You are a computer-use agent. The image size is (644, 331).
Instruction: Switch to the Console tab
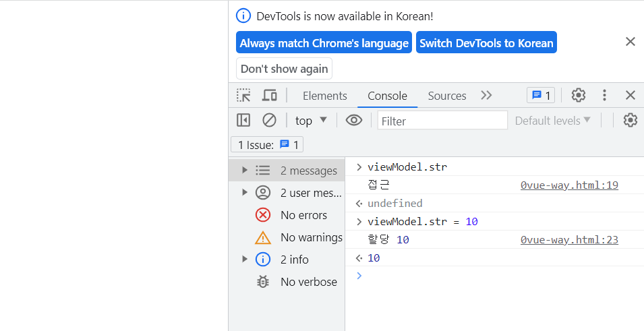387,96
